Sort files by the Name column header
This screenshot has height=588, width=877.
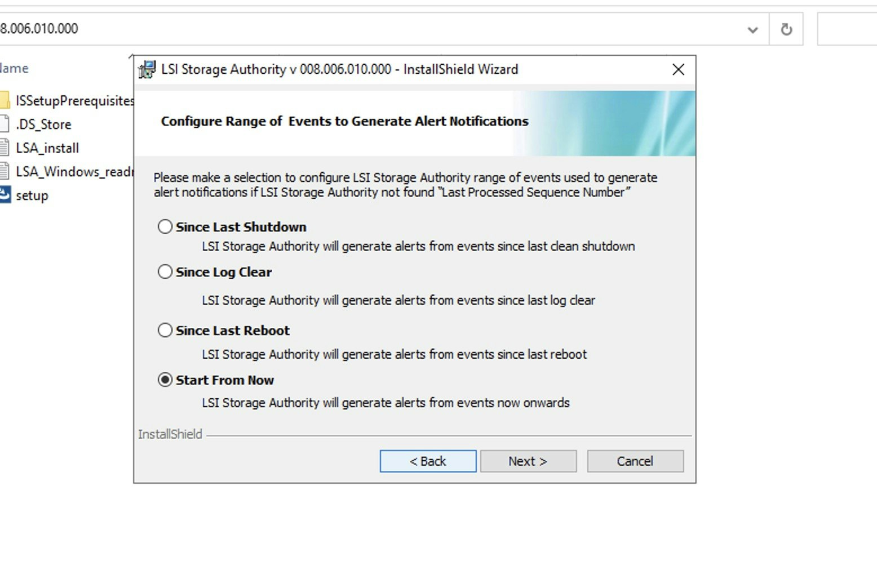click(14, 68)
